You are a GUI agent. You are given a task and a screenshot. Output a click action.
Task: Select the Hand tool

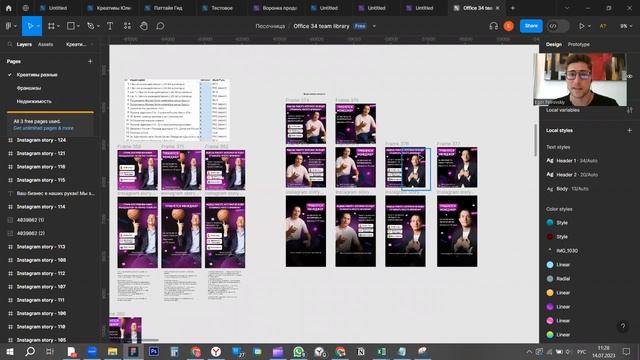(143, 26)
